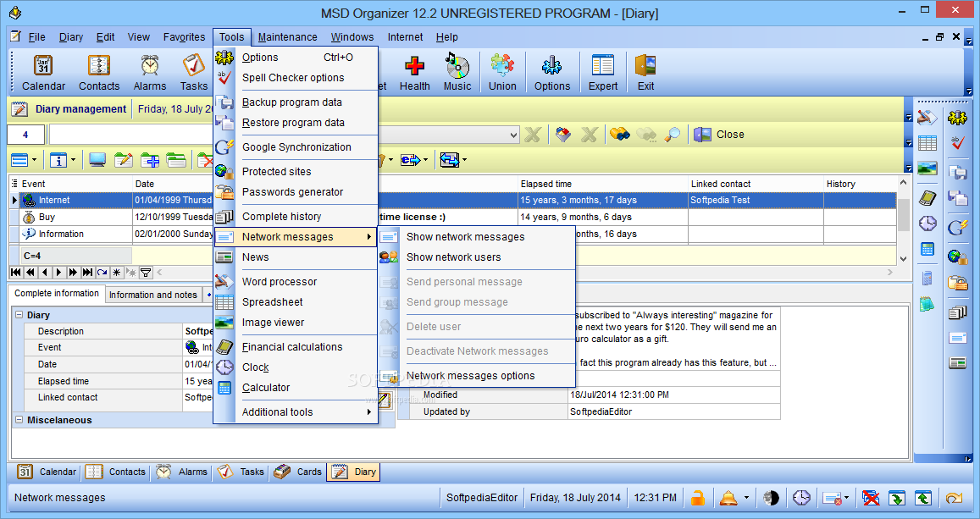Open the Alarms toolbar icon
This screenshot has width=980, height=519.
(149, 73)
